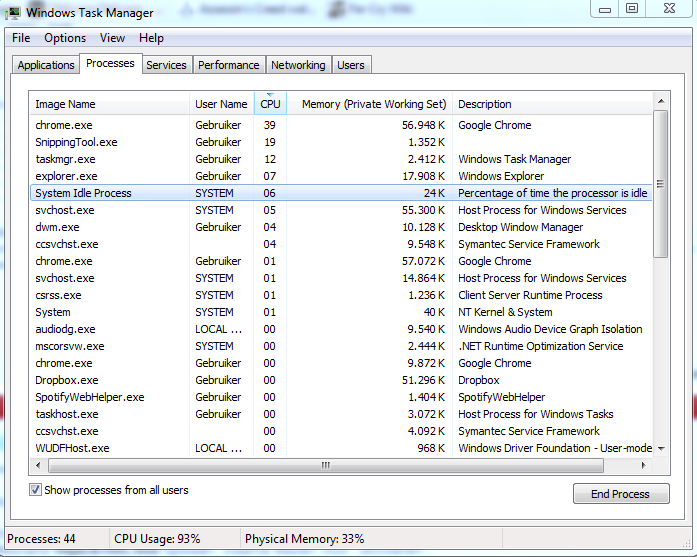Select ccsvchst.exe with 4.092 K memory
This screenshot has height=557, width=697.
click(x=341, y=431)
